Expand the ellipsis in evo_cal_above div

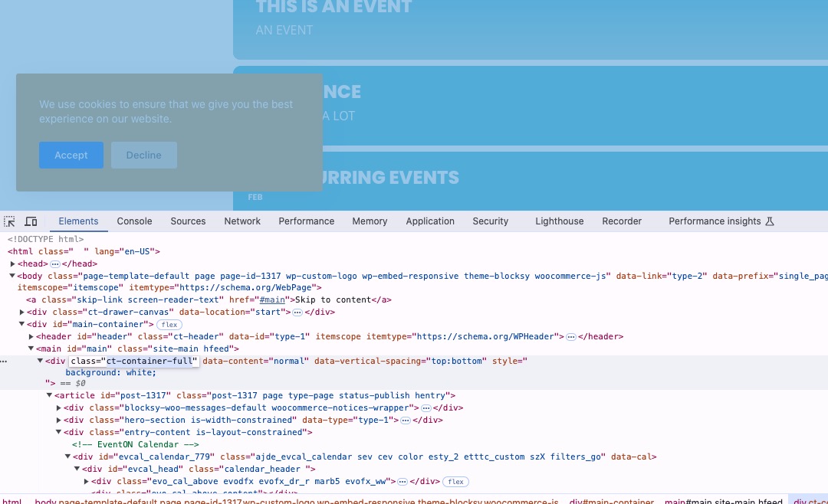pos(402,481)
